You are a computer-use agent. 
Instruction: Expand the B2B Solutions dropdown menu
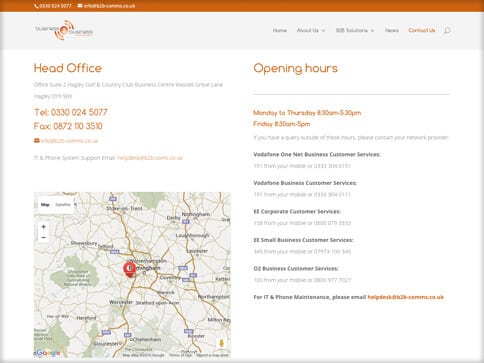[x=355, y=30]
